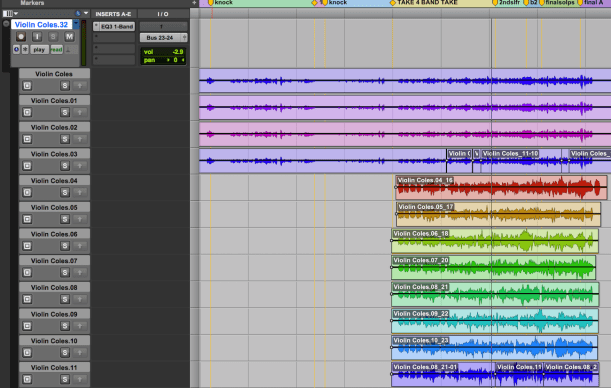The height and width of the screenshot is (388, 611).
Task: Click the blue clock timebase icon
Action: click(78, 14)
